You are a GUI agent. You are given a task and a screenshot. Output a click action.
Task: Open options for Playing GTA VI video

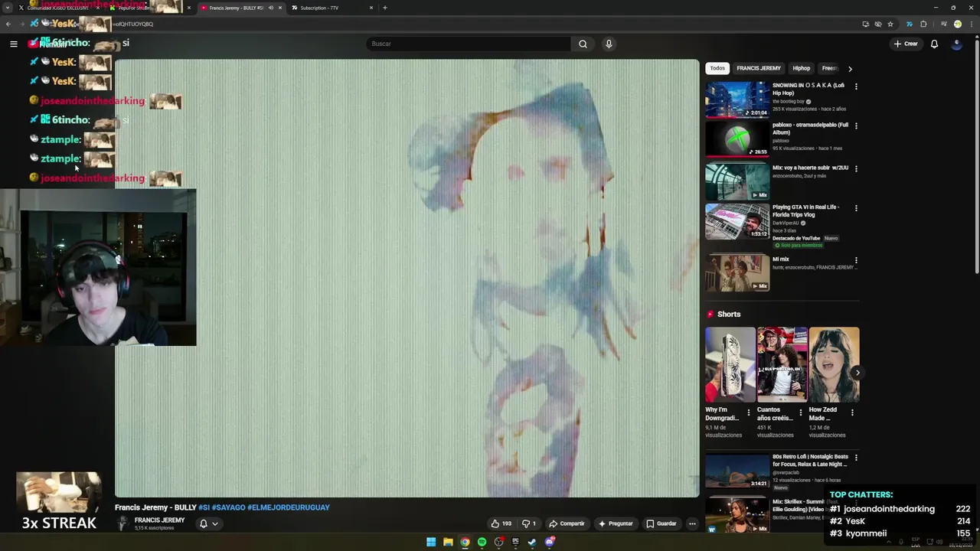tap(856, 208)
